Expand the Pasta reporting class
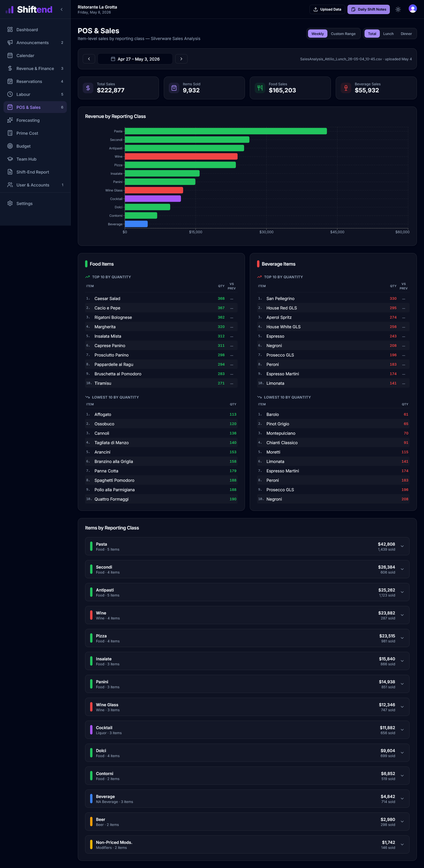 [x=247, y=546]
